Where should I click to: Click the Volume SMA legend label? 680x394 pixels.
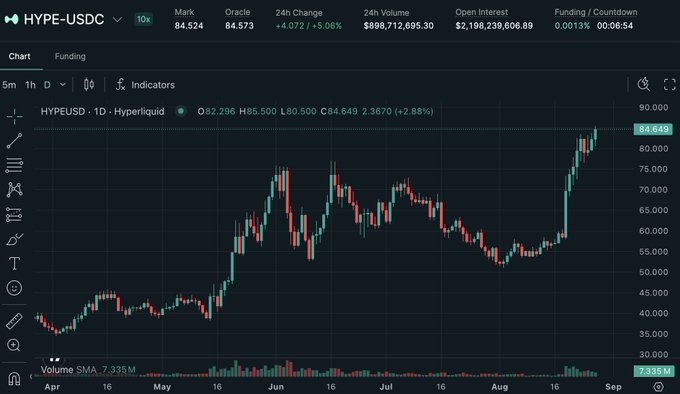point(69,370)
